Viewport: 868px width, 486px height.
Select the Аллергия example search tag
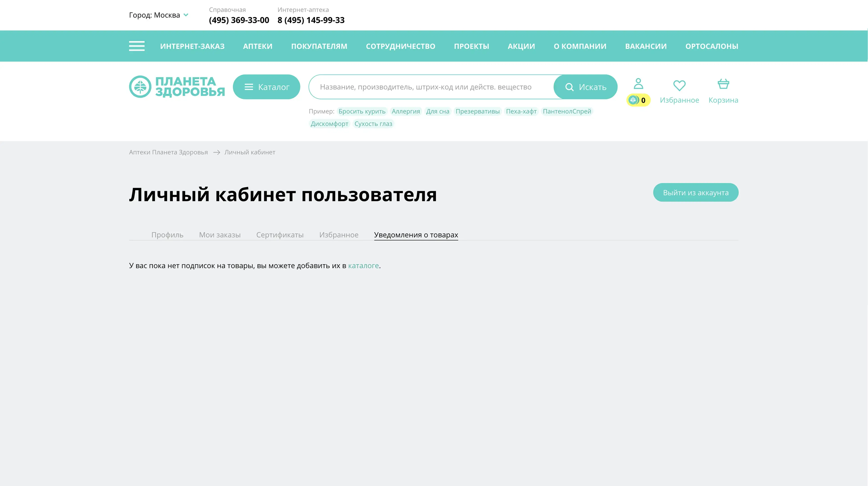tap(406, 111)
